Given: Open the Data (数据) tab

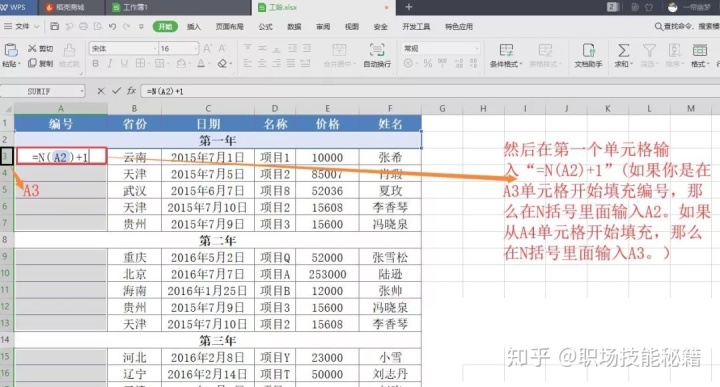Looking at the screenshot, I should (x=294, y=27).
